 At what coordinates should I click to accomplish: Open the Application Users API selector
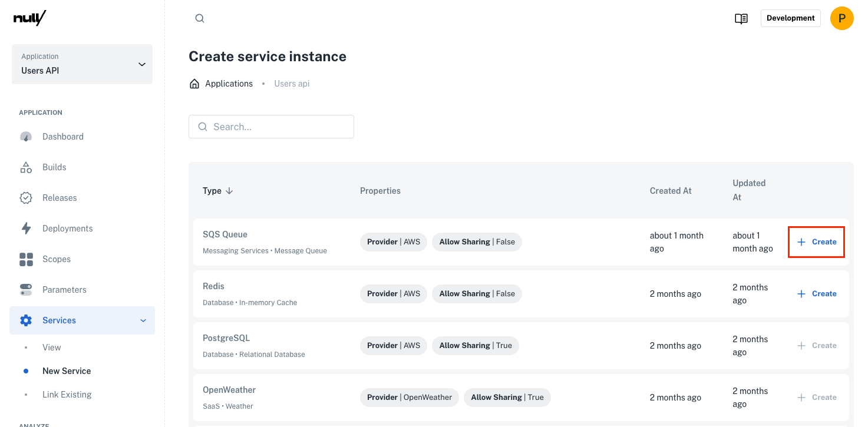82,64
